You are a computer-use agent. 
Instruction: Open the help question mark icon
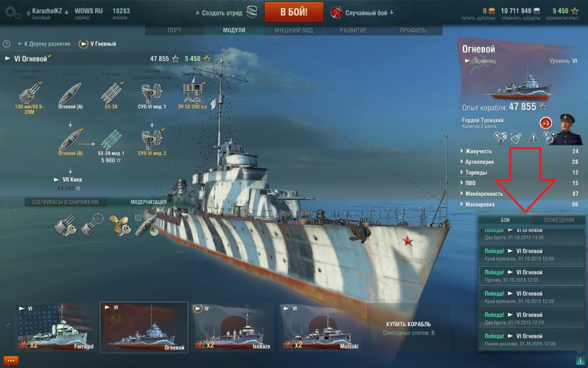tap(6, 44)
